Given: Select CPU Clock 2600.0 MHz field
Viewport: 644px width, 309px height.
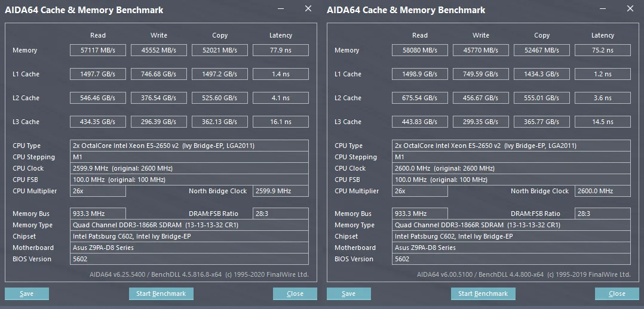Looking at the screenshot, I should pyautogui.click(x=511, y=168).
